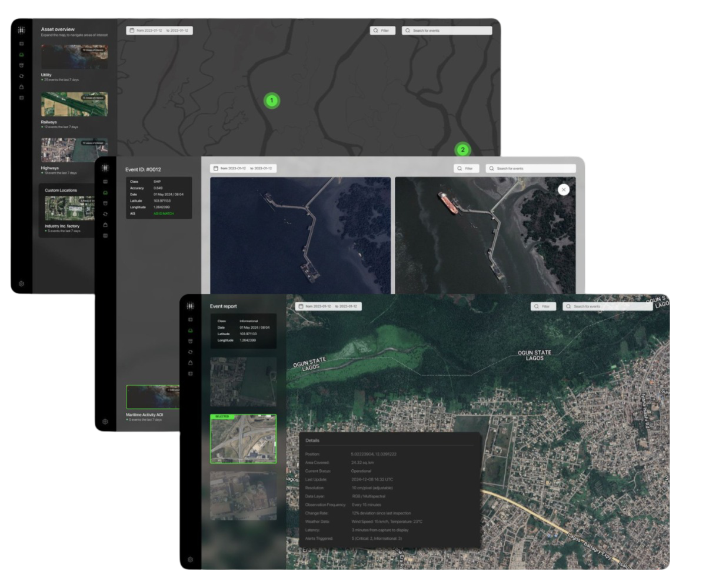Click the Filter button in Event report window
706x588 pixels.
click(x=543, y=306)
